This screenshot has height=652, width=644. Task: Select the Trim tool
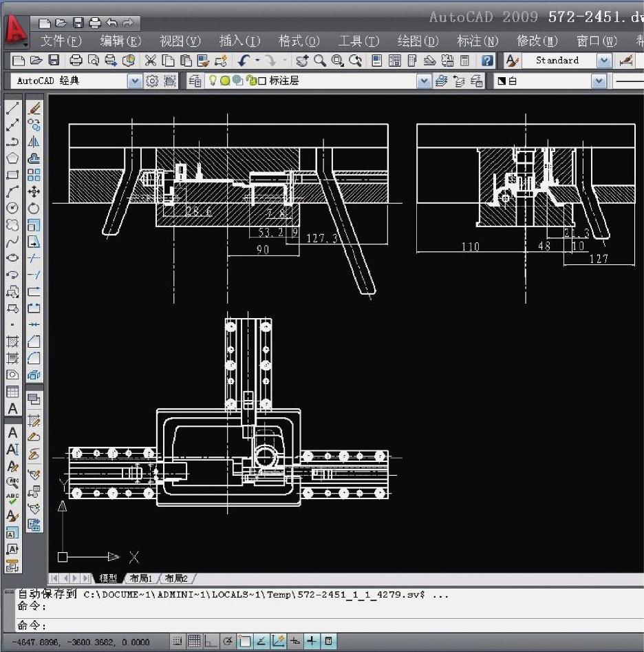pos(34,257)
